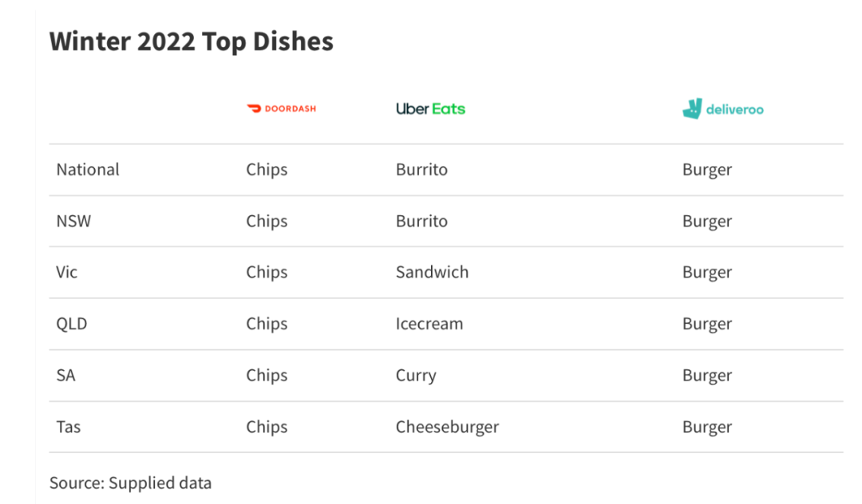Screen dimensions: 862x504
Task: Select the QLD row label
Action: point(72,324)
